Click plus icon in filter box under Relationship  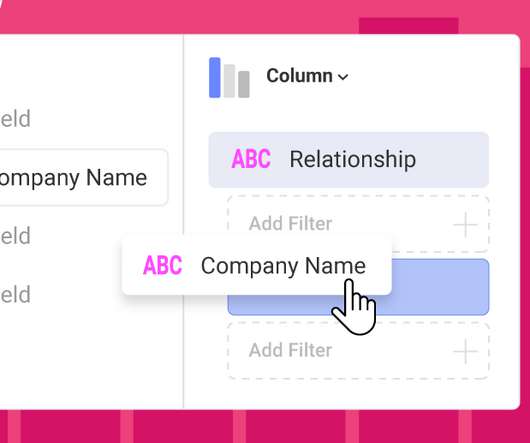click(x=465, y=224)
